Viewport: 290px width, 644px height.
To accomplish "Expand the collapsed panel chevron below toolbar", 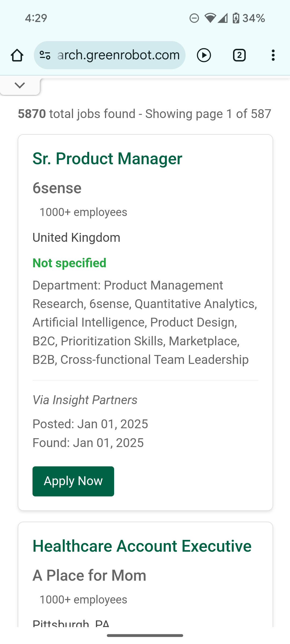I will (20, 85).
